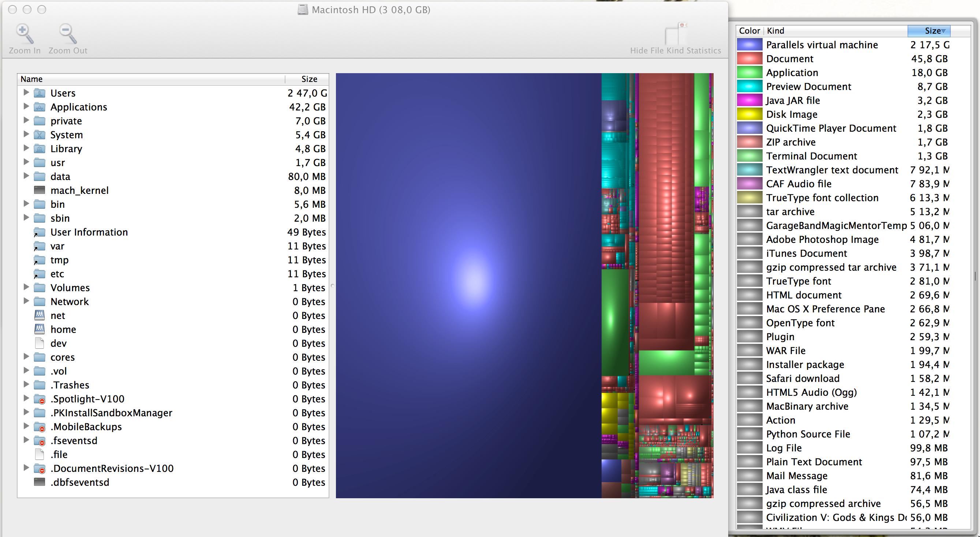980x537 pixels.
Task: Click the Parallels virtual machine color swatch
Action: [749, 45]
